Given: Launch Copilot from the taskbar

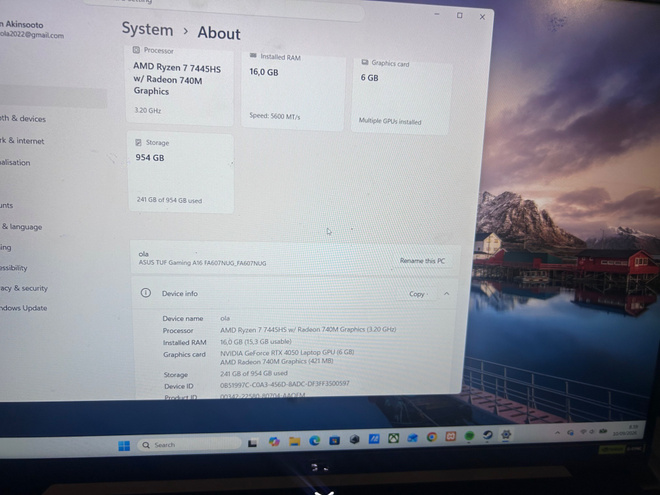Looking at the screenshot, I should [x=274, y=442].
